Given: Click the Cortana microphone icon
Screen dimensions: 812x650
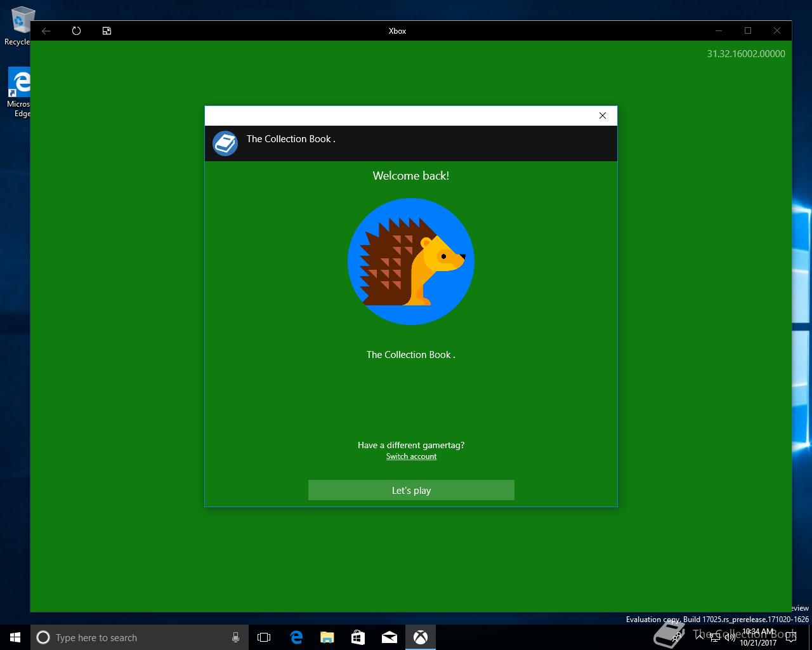Looking at the screenshot, I should [235, 637].
